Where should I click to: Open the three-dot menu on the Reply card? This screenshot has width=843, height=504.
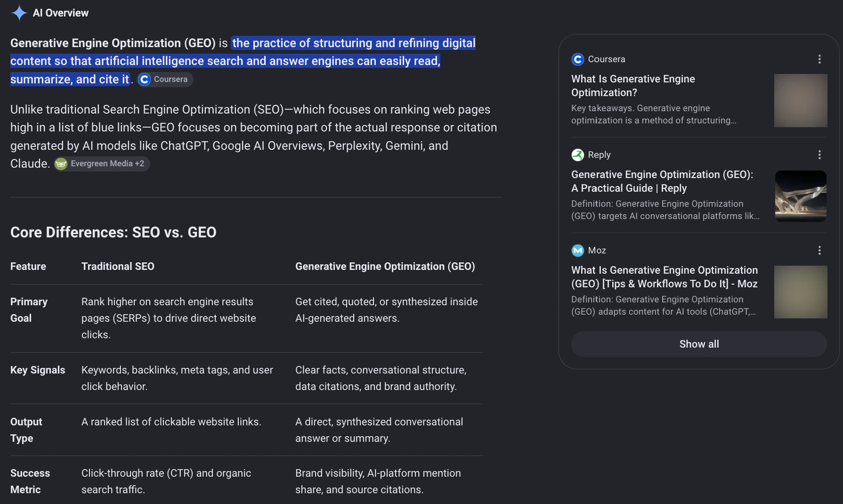[819, 155]
